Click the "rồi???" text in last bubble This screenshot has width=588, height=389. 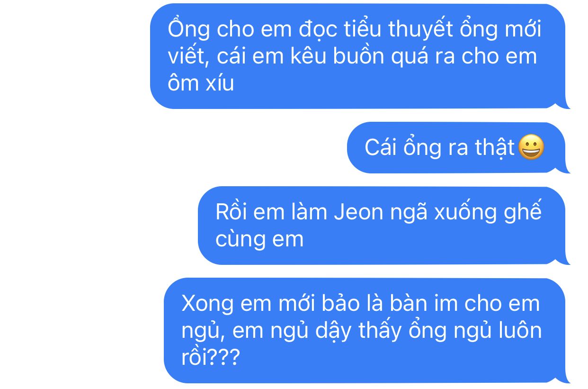[x=211, y=358]
